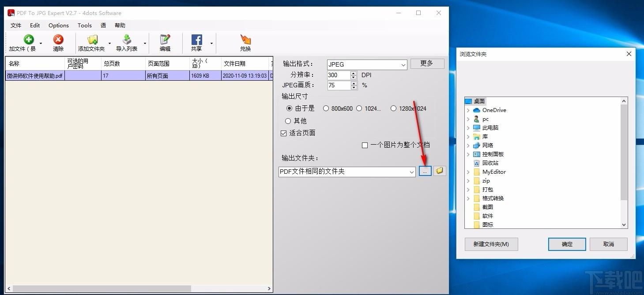This screenshot has width=644, height=295.
Task: Click the Facebook Share (共享) icon
Action: click(x=196, y=40)
